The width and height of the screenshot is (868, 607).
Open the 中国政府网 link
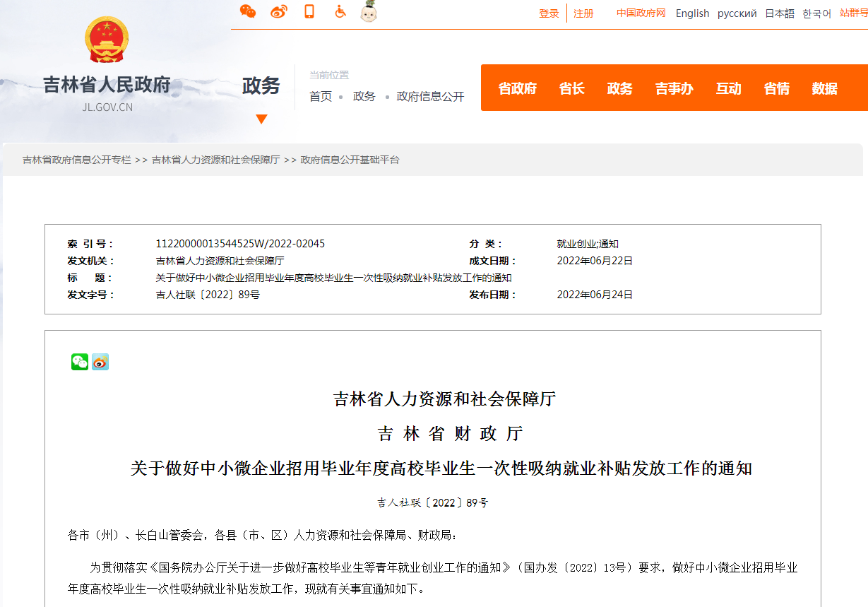click(641, 13)
